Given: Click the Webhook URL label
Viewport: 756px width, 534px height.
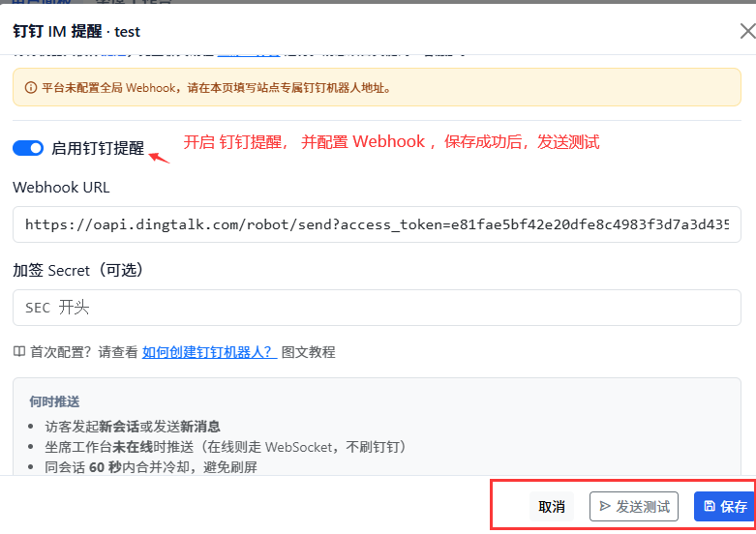Looking at the screenshot, I should pos(61,187).
